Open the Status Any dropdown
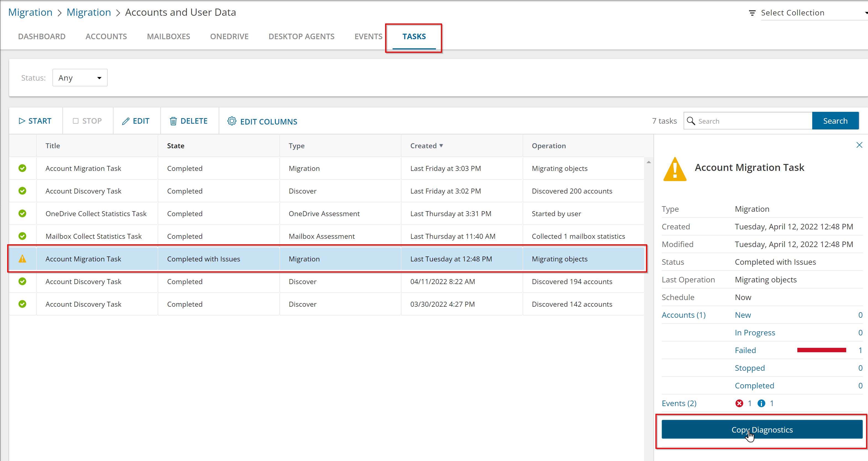 (x=80, y=78)
